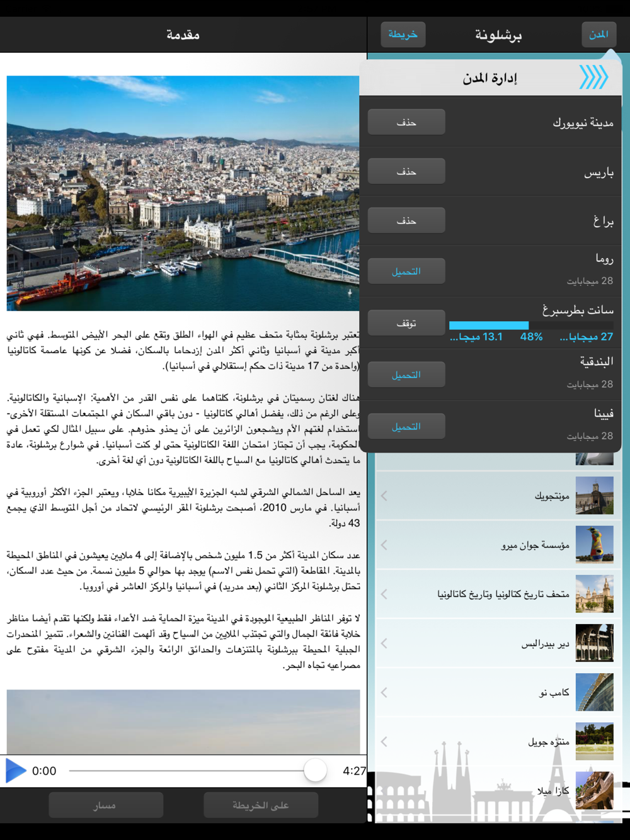Tap the منتزه جويل list label
The height and width of the screenshot is (840, 630).
click(x=549, y=742)
